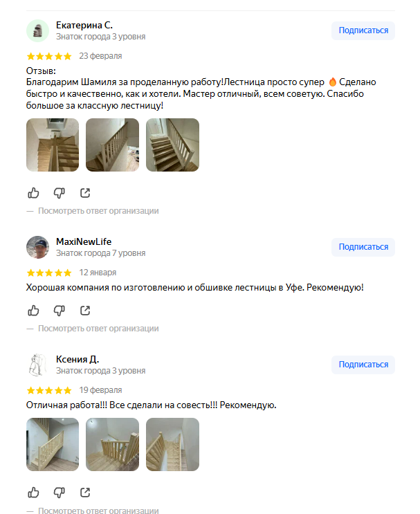Like the MaxiNewLife review
This screenshot has width=420, height=514.
click(33, 310)
